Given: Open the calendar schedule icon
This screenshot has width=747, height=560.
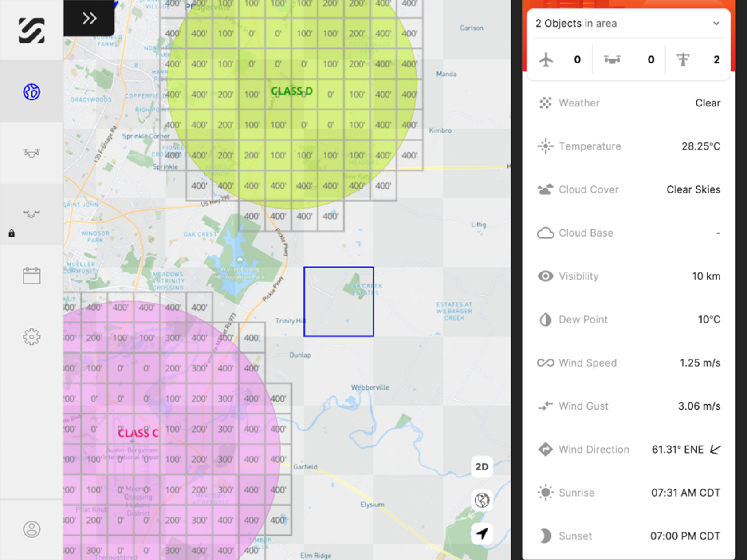Looking at the screenshot, I should coord(31,276).
